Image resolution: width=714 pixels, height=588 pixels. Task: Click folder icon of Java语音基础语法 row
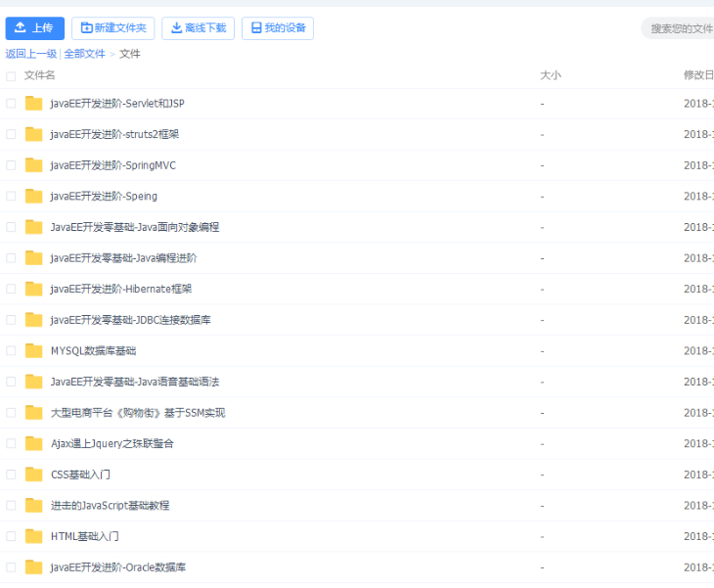[x=33, y=382]
